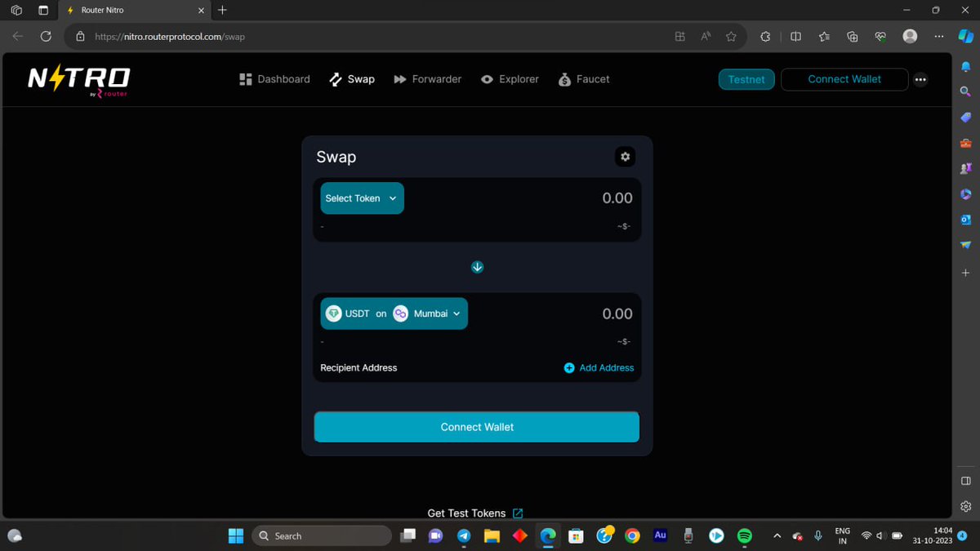980x551 pixels.
Task: Refresh the browser page
Action: [46, 36]
